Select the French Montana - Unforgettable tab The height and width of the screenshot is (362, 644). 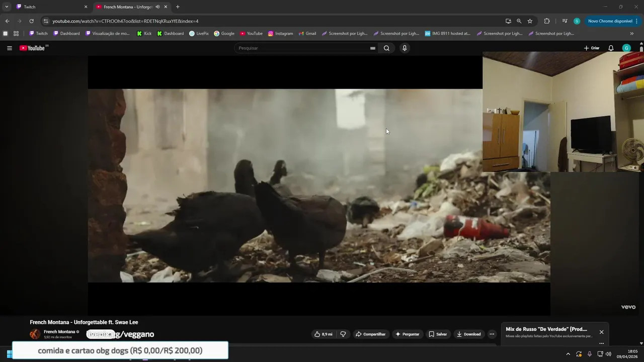pyautogui.click(x=132, y=7)
